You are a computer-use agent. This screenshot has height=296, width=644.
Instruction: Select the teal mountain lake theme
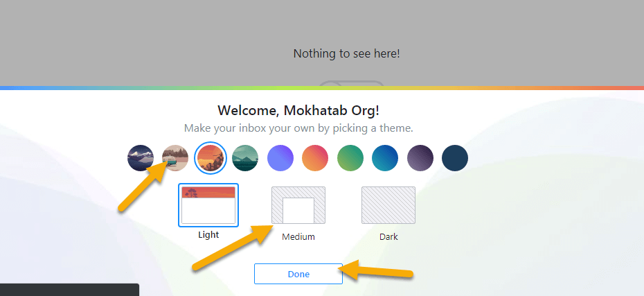pos(245,158)
